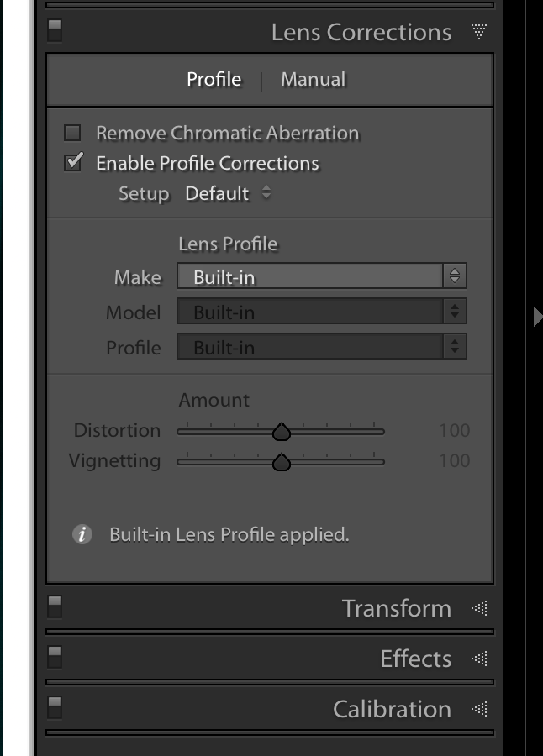
Task: Select the Profile tab
Action: click(214, 80)
